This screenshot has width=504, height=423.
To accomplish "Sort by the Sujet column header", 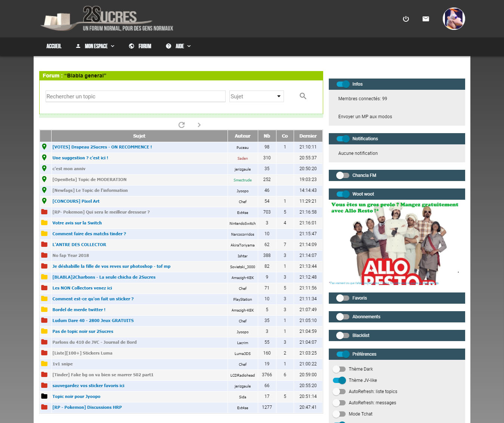I will 139,136.
